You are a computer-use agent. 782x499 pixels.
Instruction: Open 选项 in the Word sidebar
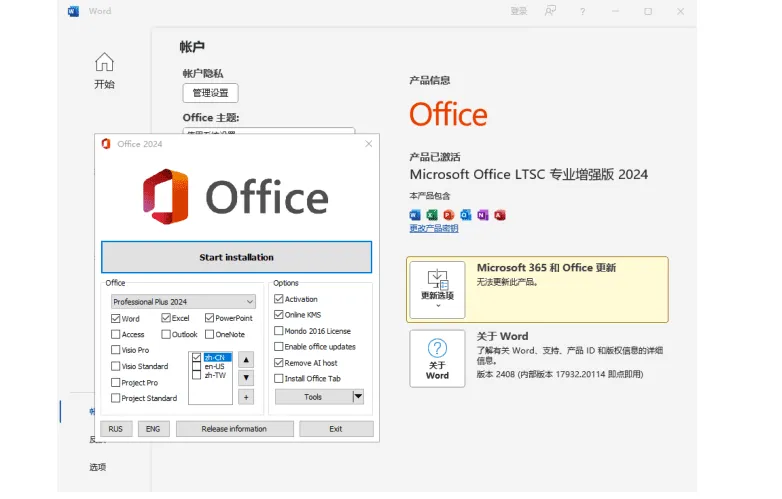[98, 467]
